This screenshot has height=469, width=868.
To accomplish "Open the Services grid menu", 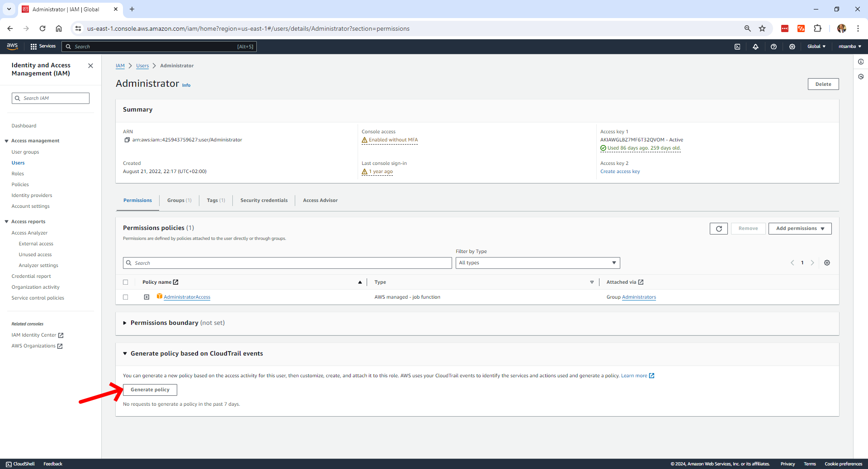I will tap(43, 47).
